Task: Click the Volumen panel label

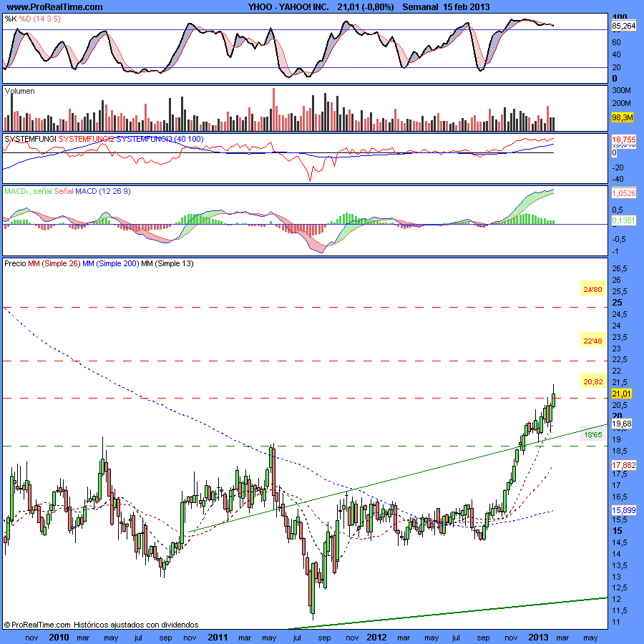Action: pos(20,91)
